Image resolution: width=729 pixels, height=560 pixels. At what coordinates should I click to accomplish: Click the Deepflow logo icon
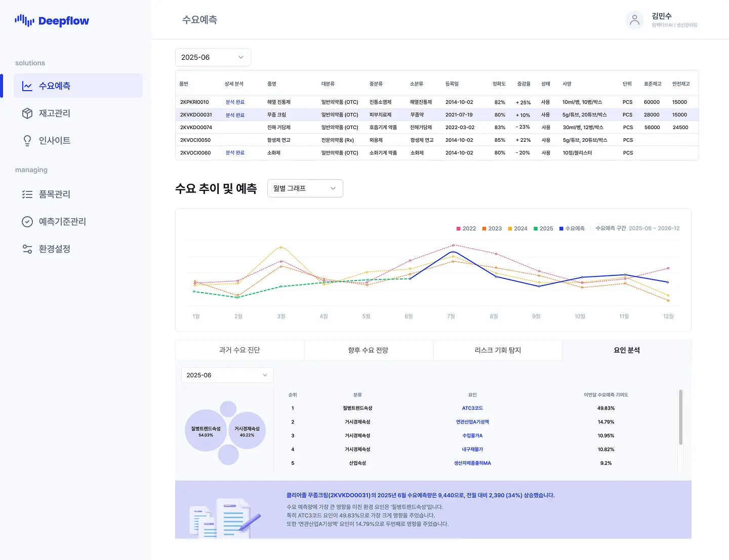24,20
